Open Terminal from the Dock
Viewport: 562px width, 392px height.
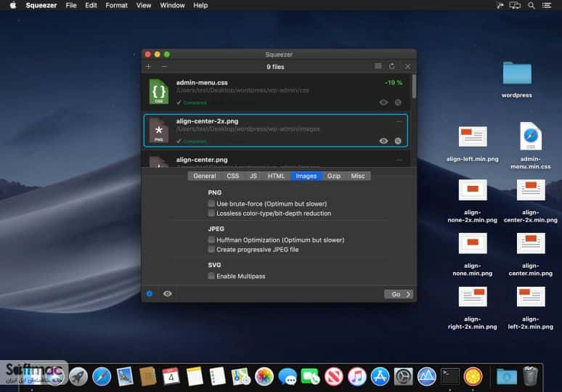coord(449,377)
